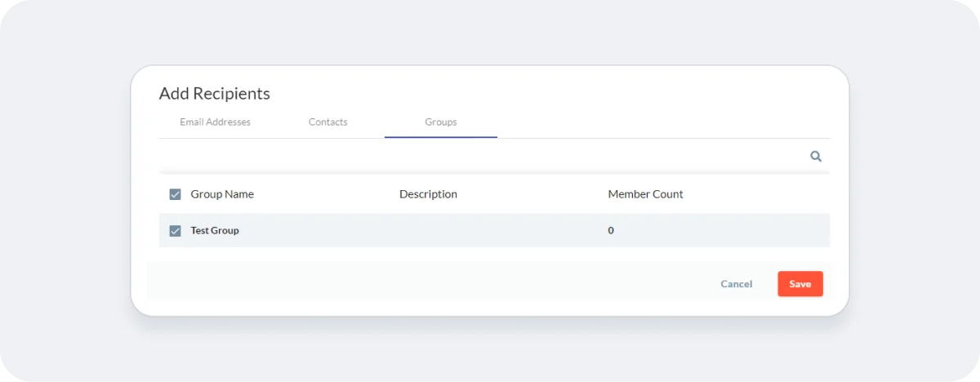
Task: Click the member count value 0
Action: pyautogui.click(x=611, y=231)
